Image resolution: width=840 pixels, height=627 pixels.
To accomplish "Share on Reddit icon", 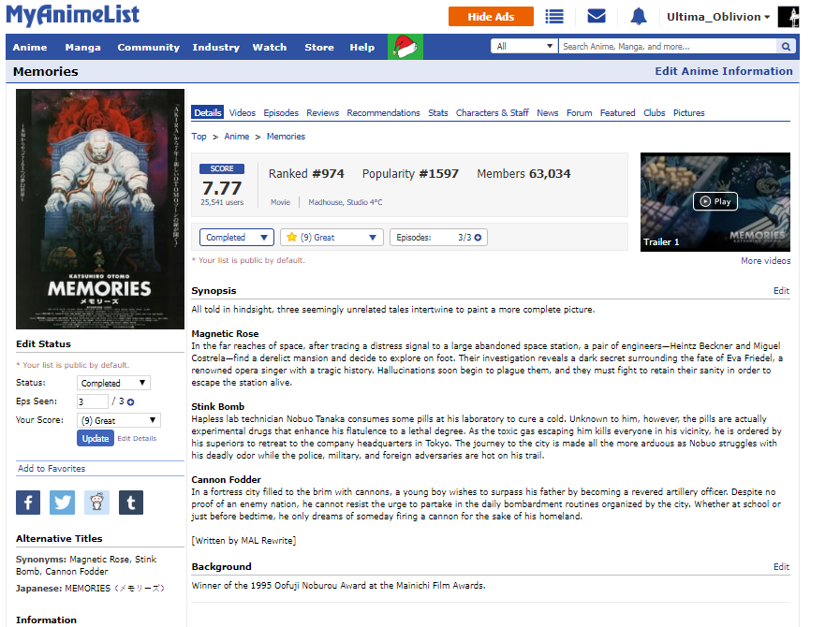I will (96, 503).
